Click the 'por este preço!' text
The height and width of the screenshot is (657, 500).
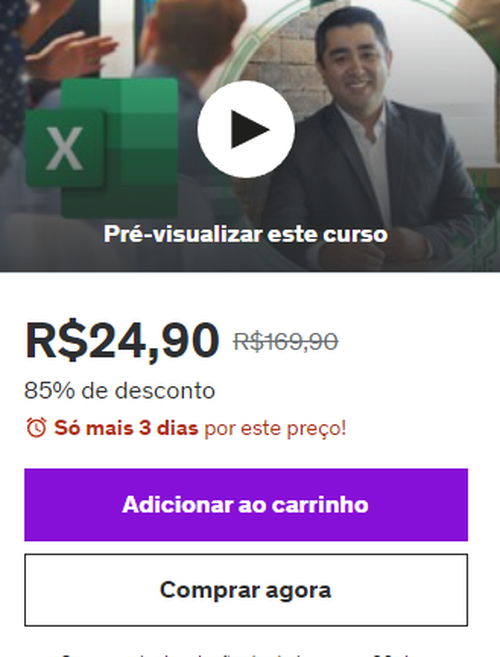tap(275, 429)
